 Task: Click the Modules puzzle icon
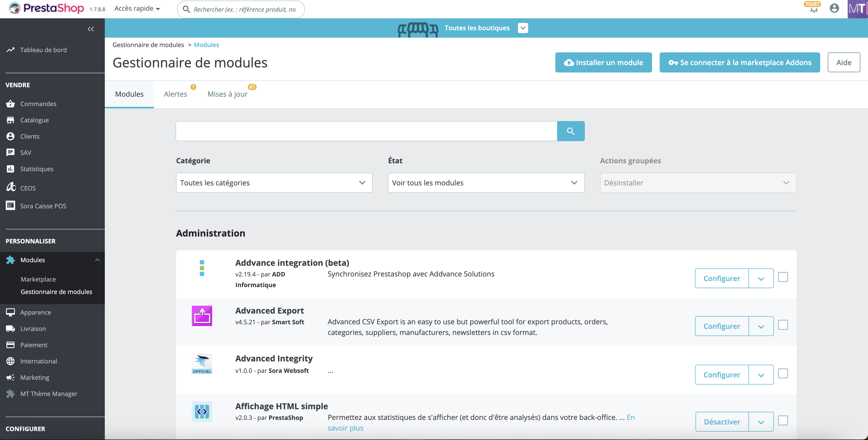[x=10, y=260]
